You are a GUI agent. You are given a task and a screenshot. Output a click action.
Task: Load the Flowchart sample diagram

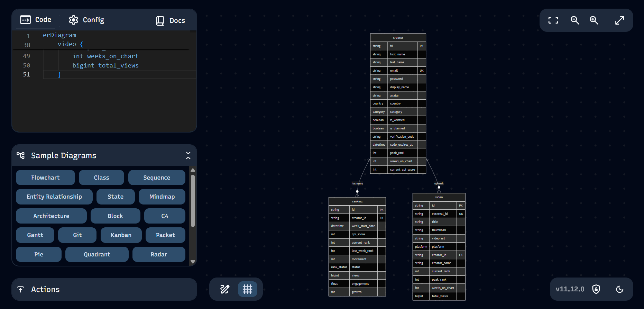coord(45,178)
